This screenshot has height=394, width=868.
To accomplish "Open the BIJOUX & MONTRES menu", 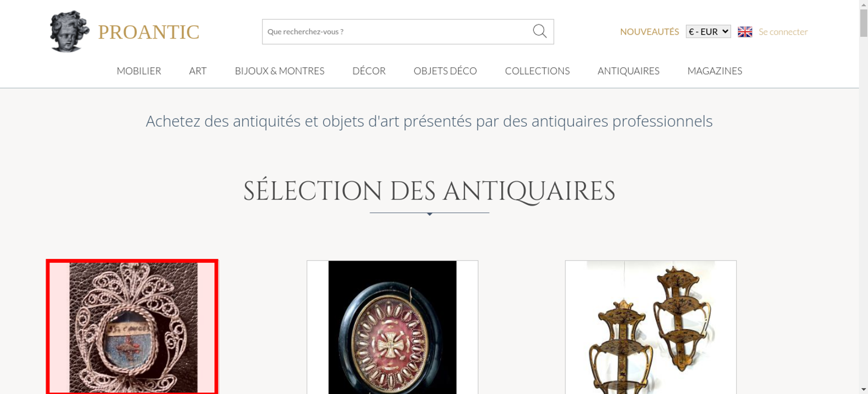I will (x=279, y=71).
